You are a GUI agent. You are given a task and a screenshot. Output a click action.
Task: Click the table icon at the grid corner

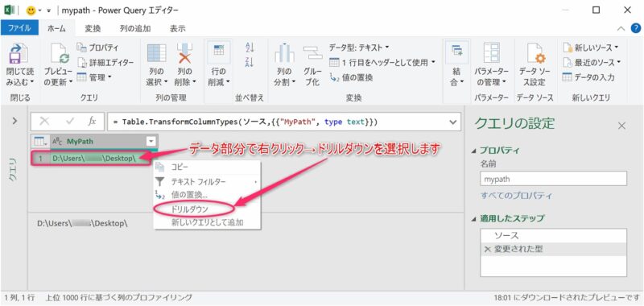39,142
